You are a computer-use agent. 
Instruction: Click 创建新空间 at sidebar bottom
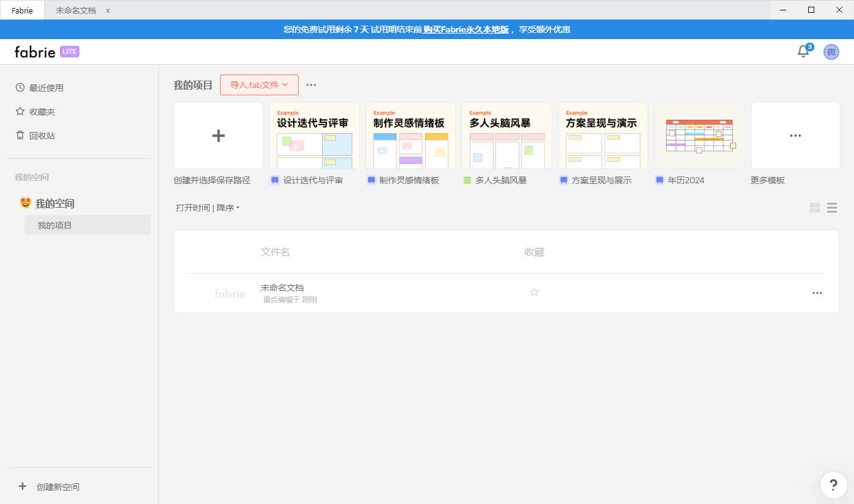[x=58, y=487]
